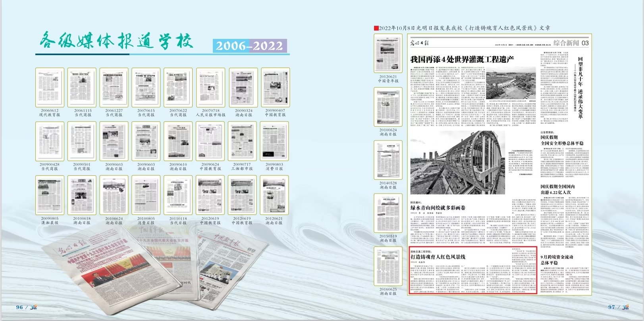The image size is (644, 321).
Task: Click the 20090717 三湘都市报 thumbnail
Action: coord(243,141)
